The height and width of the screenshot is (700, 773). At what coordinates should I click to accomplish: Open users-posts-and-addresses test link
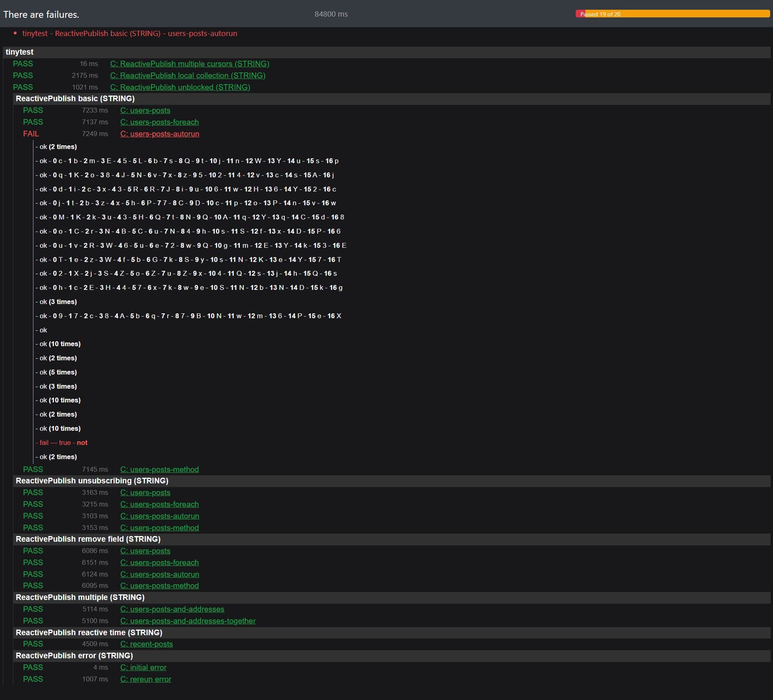point(172,609)
